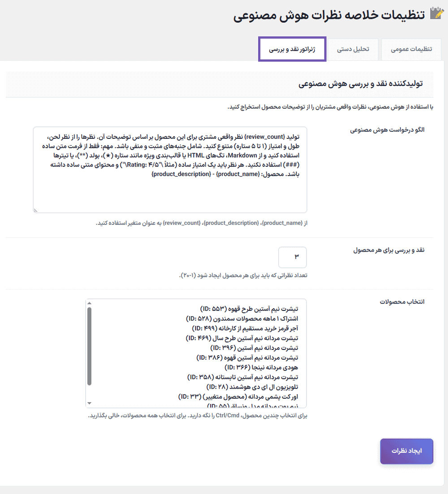The image size is (448, 494).
Task: Pick تیشرت مردانه نیم آستین طرح سال
Action: coord(242,338)
